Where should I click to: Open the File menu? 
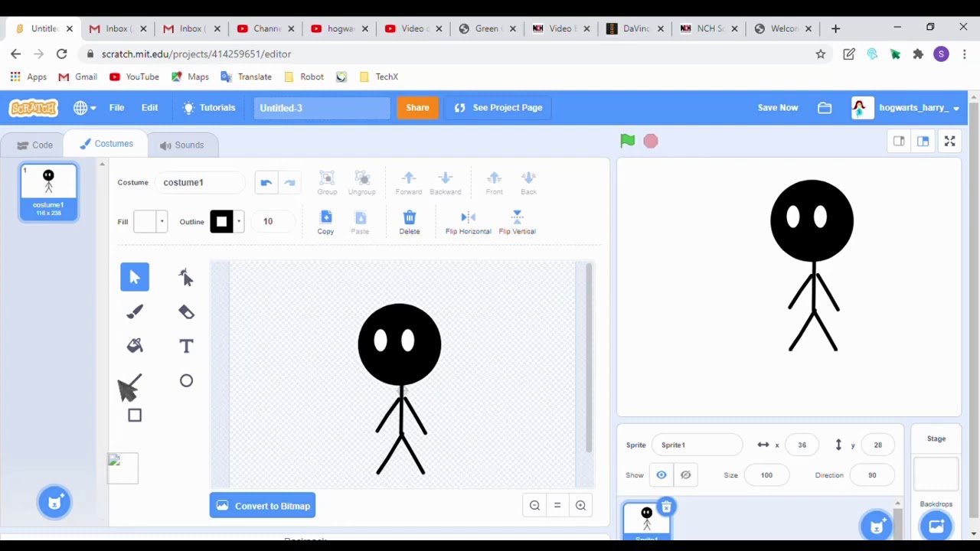116,108
